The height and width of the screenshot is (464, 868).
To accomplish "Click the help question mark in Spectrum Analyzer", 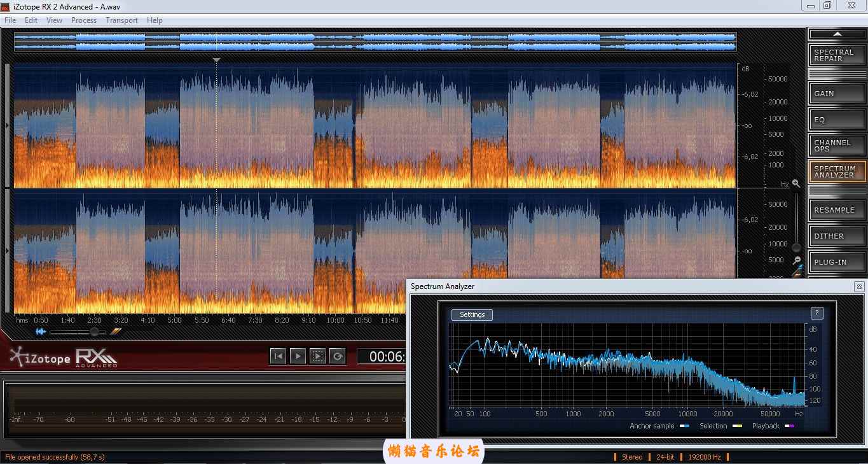I will pyautogui.click(x=817, y=313).
